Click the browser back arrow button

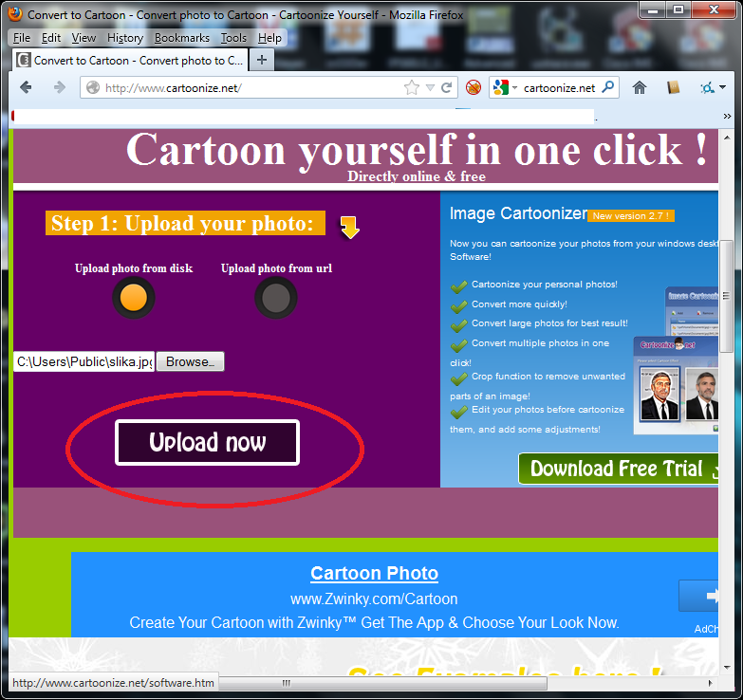tap(26, 87)
